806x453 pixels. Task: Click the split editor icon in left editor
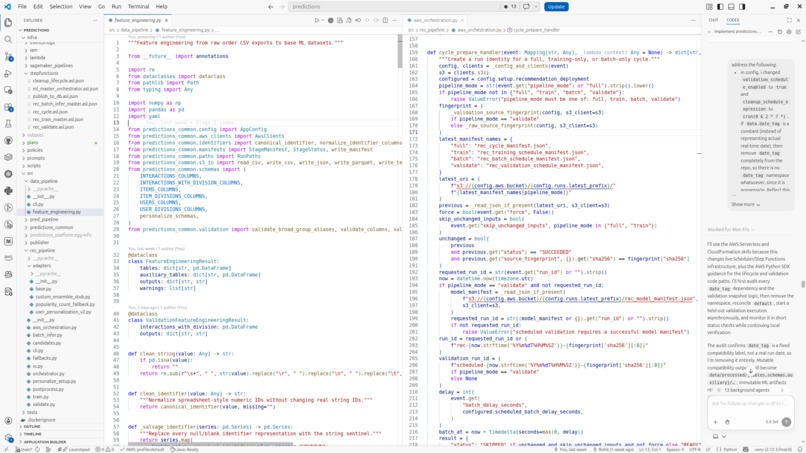[385, 21]
